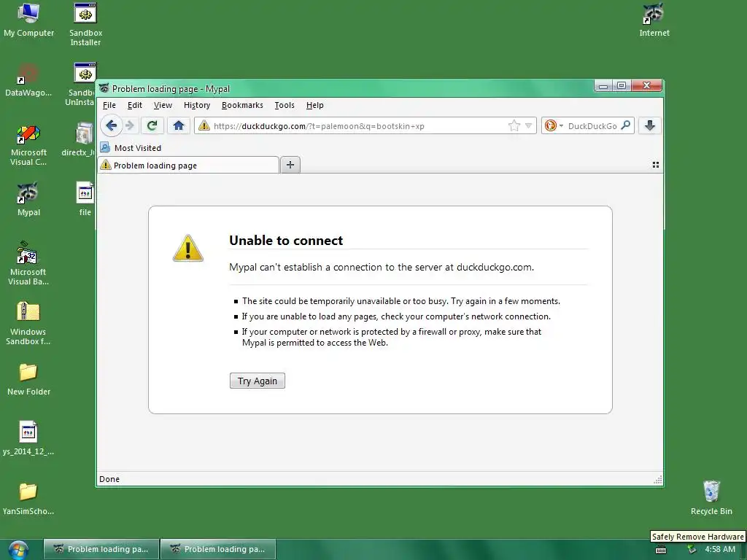Select the Internet desktop shortcut
Viewport: 747px width, 560px height.
pyautogui.click(x=654, y=20)
